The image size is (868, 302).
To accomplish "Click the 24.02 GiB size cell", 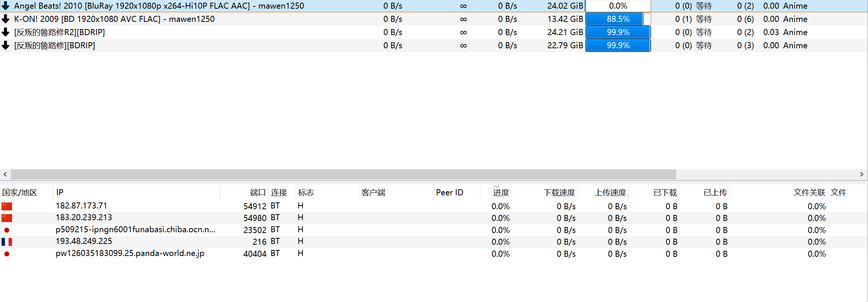I will (565, 6).
